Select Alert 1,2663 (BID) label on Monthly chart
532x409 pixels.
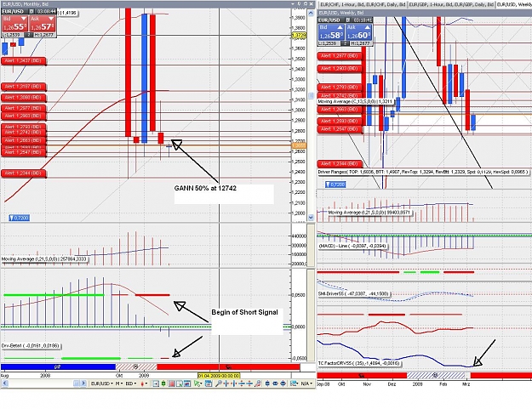[x=24, y=140]
